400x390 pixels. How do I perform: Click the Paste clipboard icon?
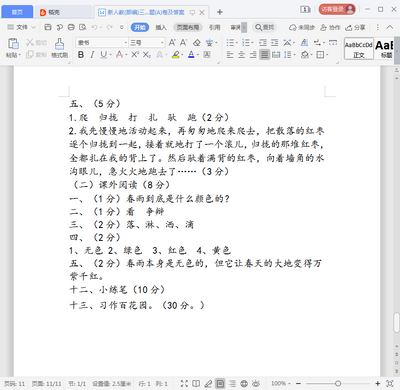click(13, 44)
